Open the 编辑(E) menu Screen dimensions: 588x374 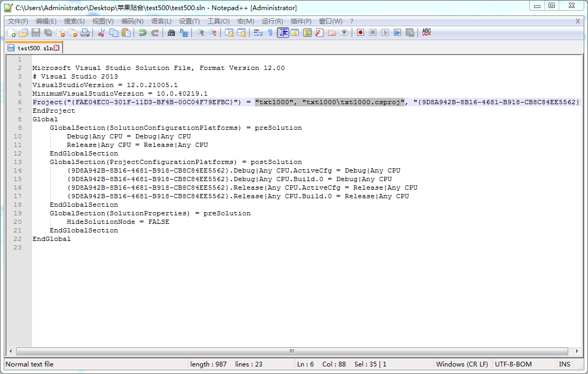pyautogui.click(x=46, y=21)
